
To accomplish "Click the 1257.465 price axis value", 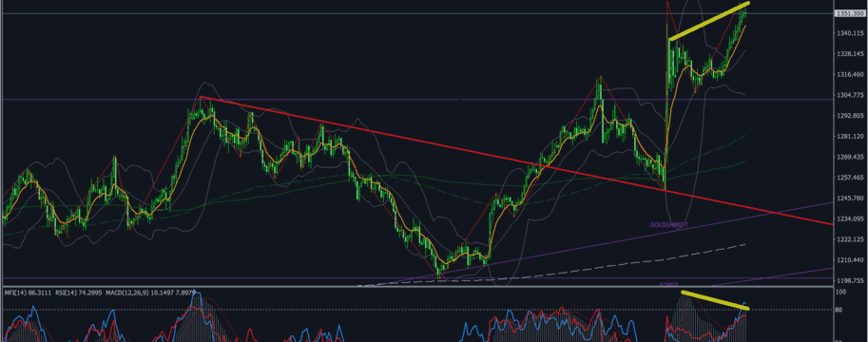I will click(x=849, y=178).
